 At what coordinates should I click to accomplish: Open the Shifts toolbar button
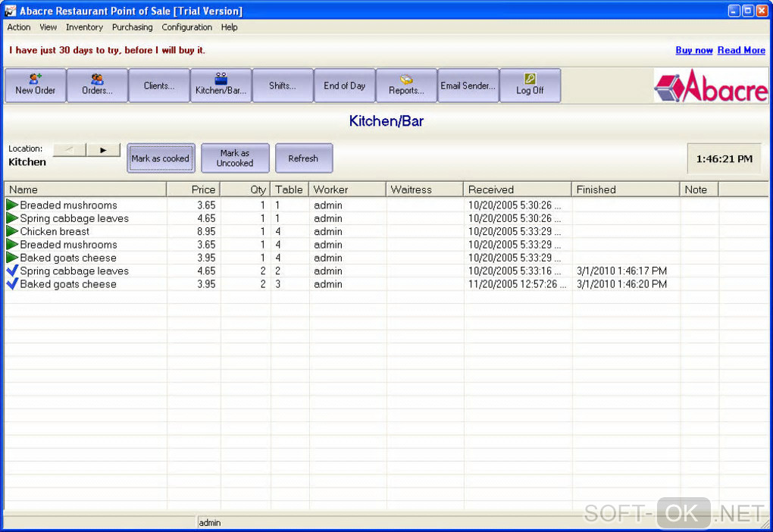[x=283, y=86]
